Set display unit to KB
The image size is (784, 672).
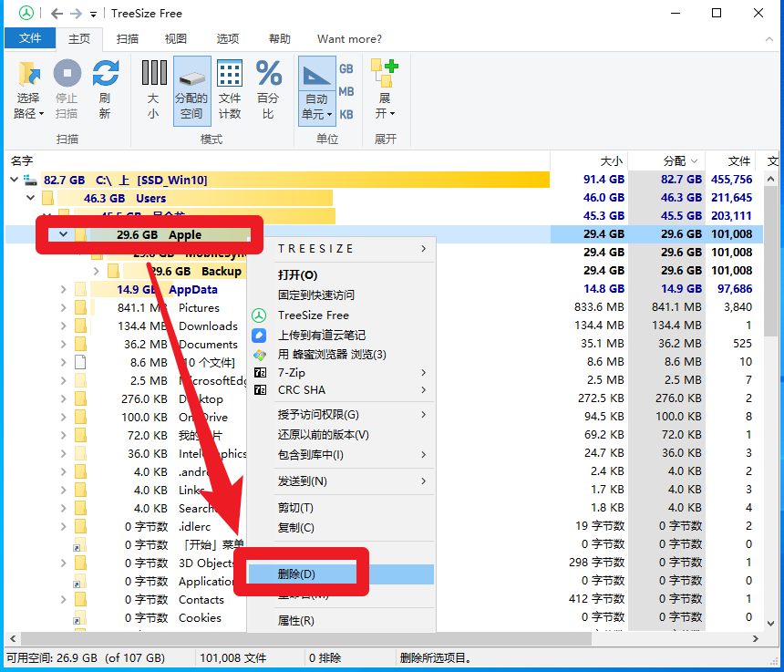(x=346, y=114)
